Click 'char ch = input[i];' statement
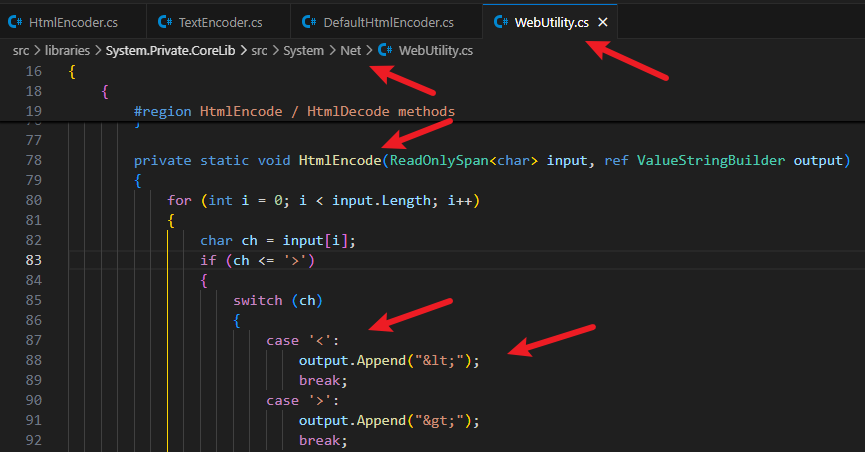Viewport: 865px width, 452px height. (278, 241)
